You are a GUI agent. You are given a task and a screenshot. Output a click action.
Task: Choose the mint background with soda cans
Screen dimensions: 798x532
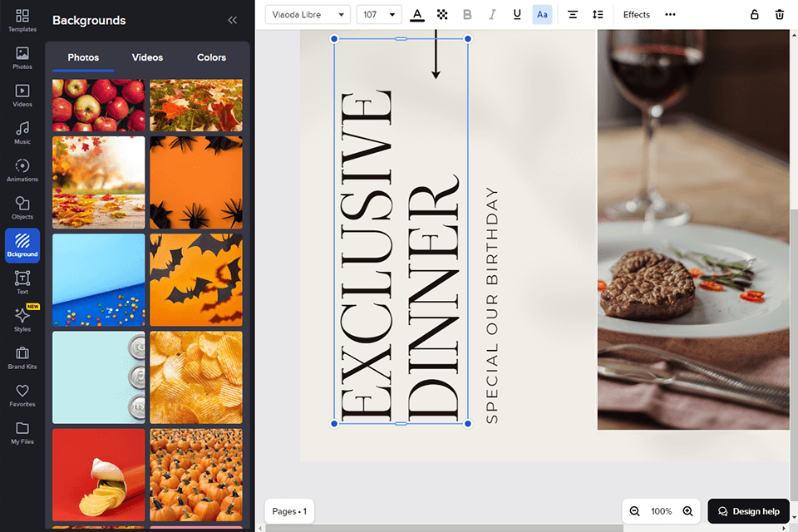99,377
